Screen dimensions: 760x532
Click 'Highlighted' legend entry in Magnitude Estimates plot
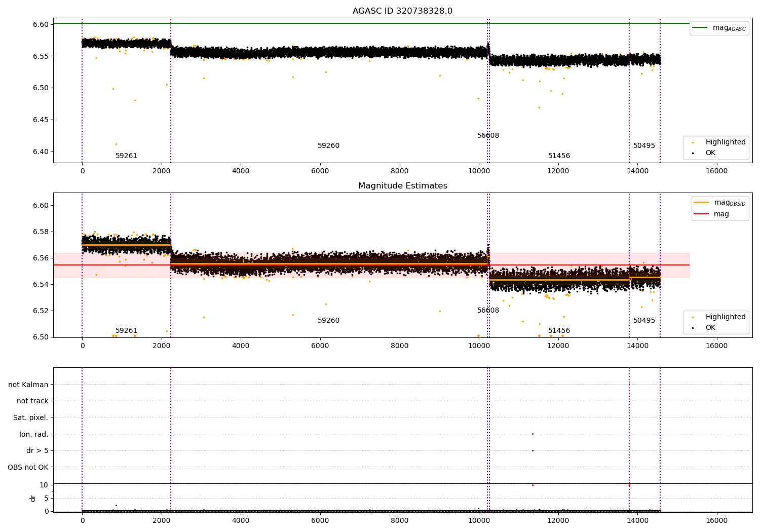(x=719, y=317)
